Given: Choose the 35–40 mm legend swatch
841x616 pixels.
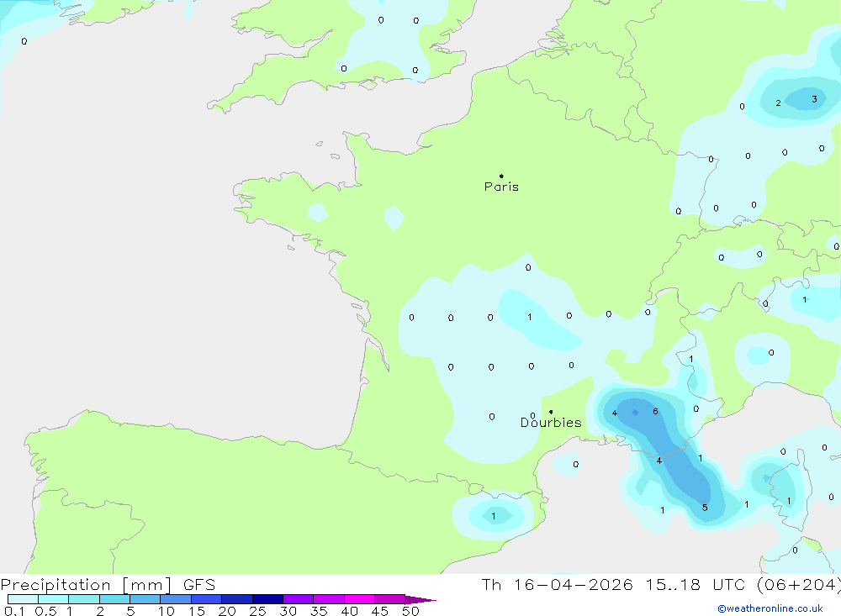Looking at the screenshot, I should tap(329, 599).
